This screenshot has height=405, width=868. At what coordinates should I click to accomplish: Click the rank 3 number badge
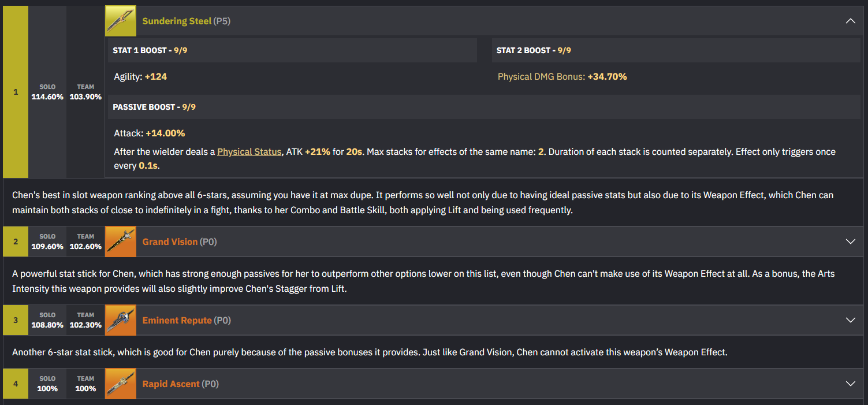(16, 320)
